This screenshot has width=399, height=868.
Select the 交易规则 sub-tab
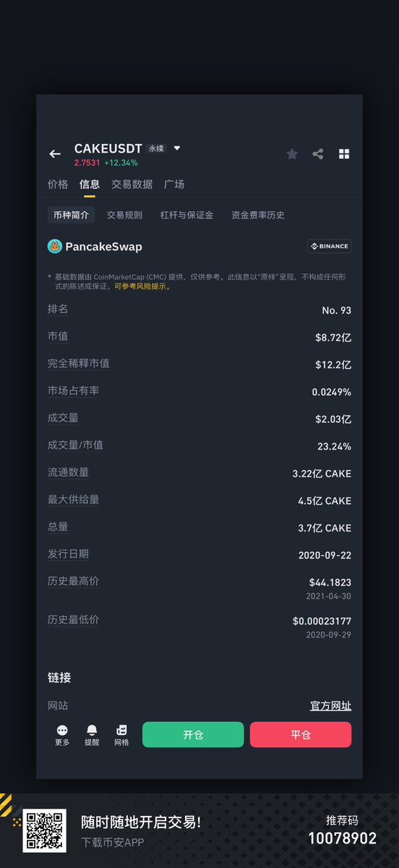(124, 215)
